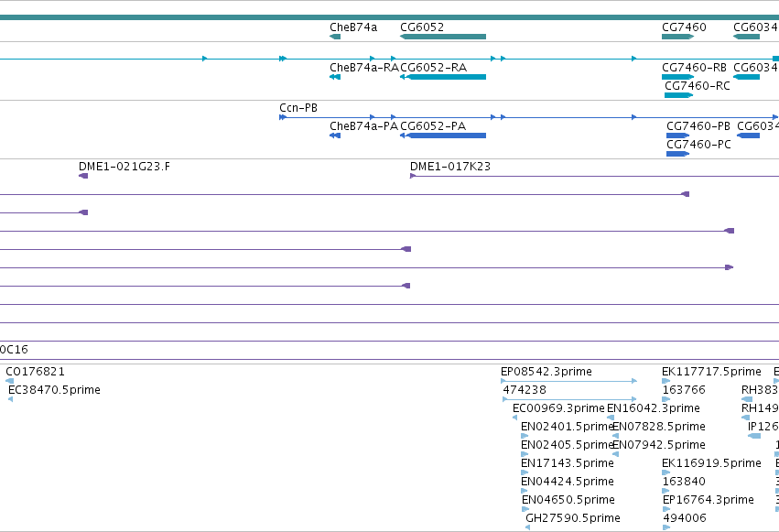Select the EC00969.3prime EST label
Viewport: 779px width, 532px height.
(x=558, y=408)
